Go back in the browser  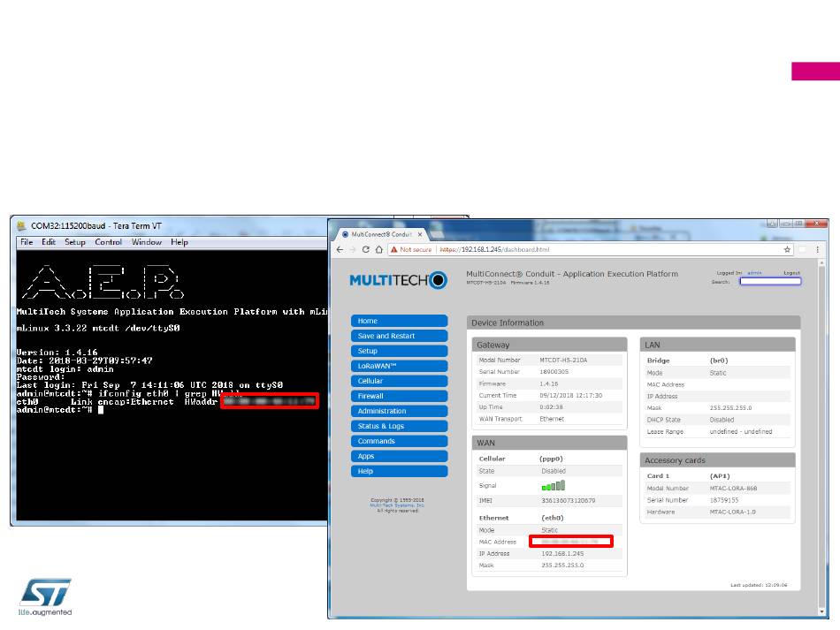[340, 249]
